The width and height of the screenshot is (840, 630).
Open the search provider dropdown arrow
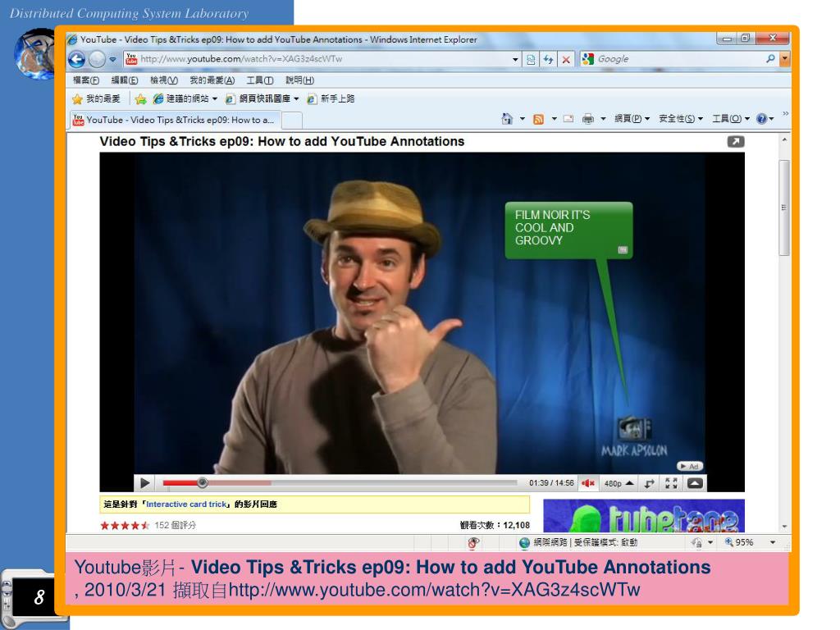[785, 59]
